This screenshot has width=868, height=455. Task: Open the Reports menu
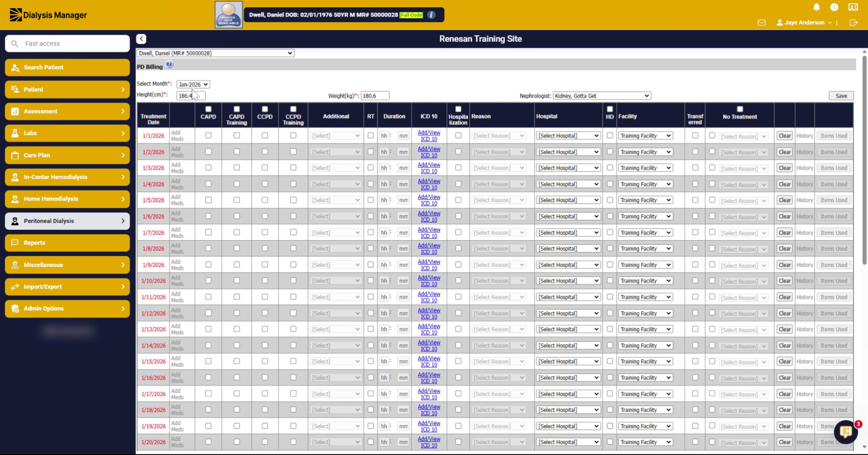67,243
